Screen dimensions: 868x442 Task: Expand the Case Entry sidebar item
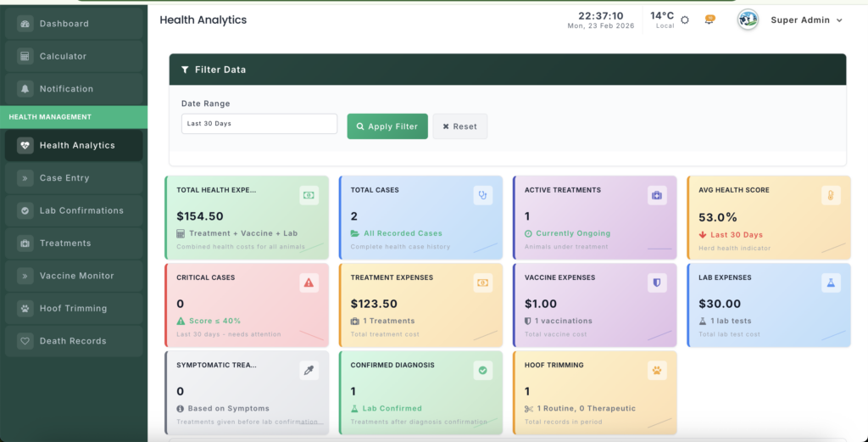pos(74,178)
